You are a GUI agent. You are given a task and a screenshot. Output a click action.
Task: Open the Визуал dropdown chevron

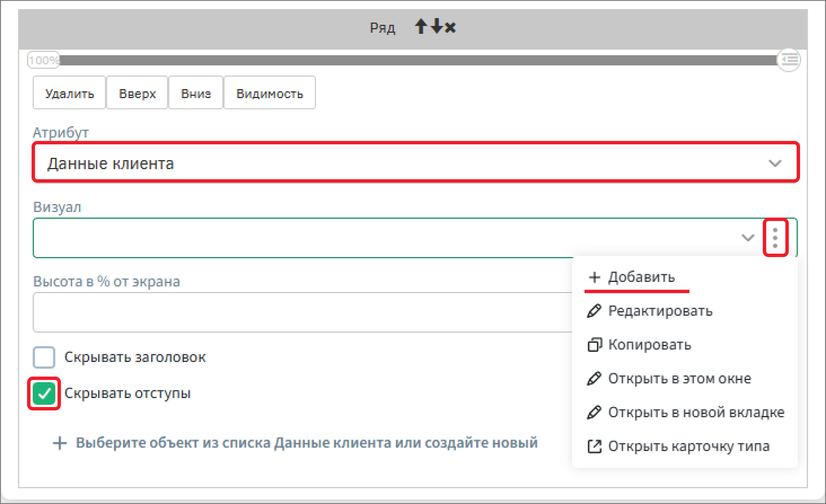coord(748,238)
